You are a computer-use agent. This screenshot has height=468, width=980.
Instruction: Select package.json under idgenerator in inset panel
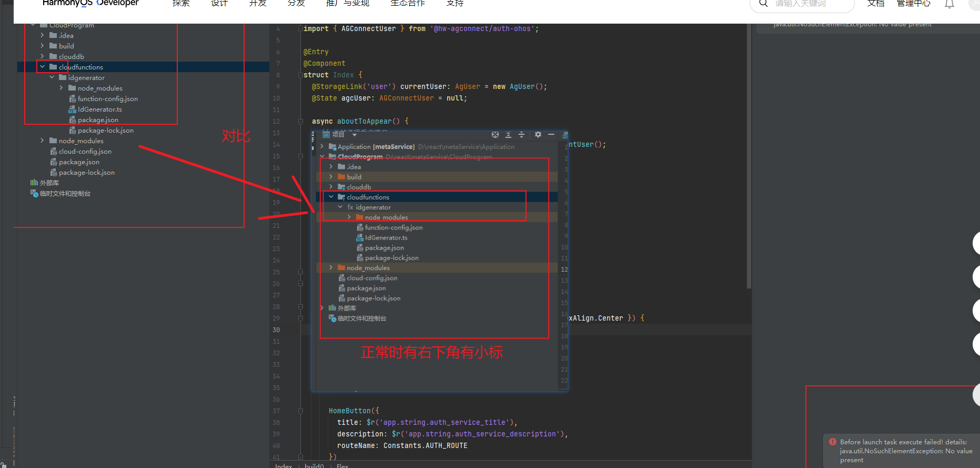coord(385,248)
